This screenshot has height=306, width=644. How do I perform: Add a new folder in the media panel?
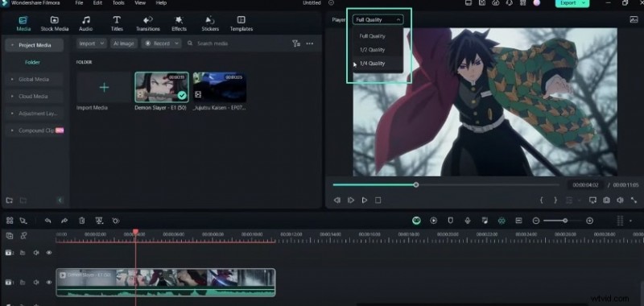click(9, 201)
